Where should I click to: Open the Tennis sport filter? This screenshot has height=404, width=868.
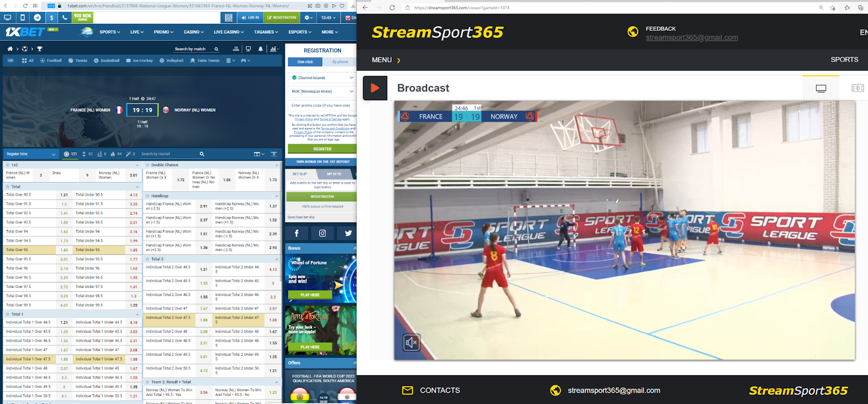[78, 61]
